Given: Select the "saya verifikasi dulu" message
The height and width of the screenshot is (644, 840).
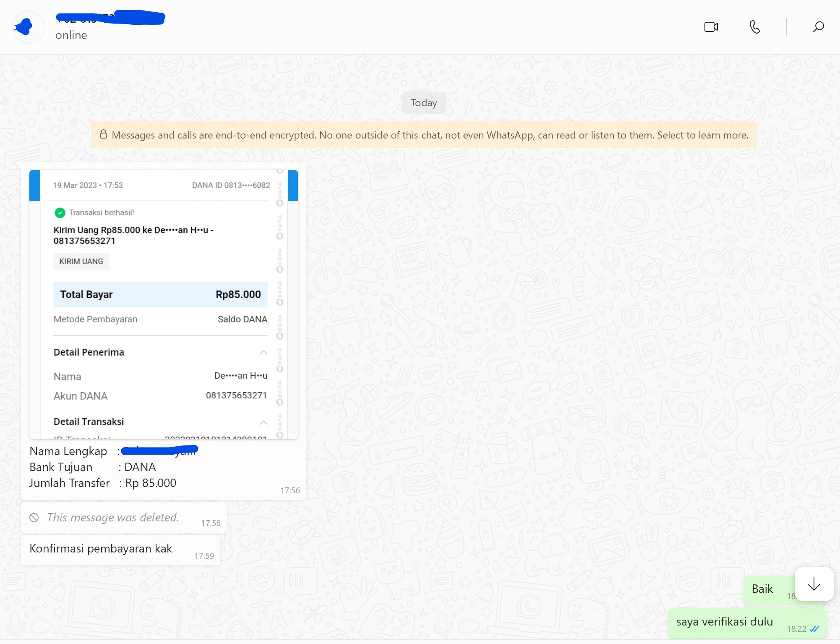Looking at the screenshot, I should 747,623.
